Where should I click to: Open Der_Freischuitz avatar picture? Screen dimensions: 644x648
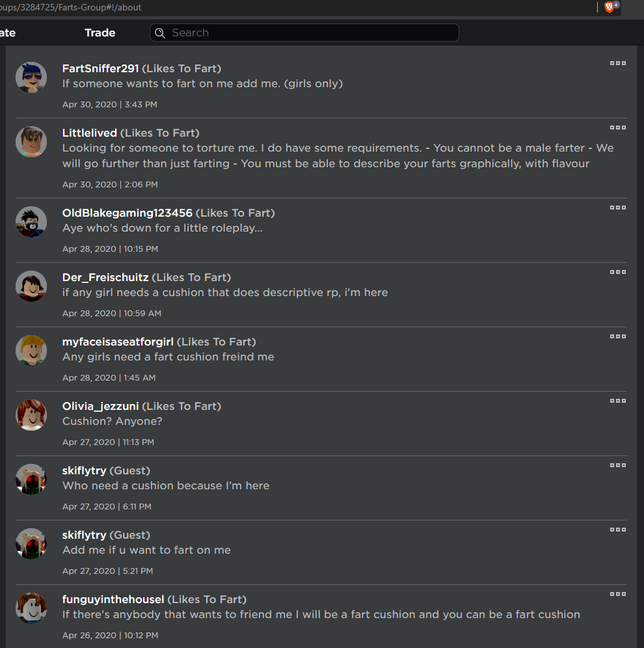click(31, 286)
